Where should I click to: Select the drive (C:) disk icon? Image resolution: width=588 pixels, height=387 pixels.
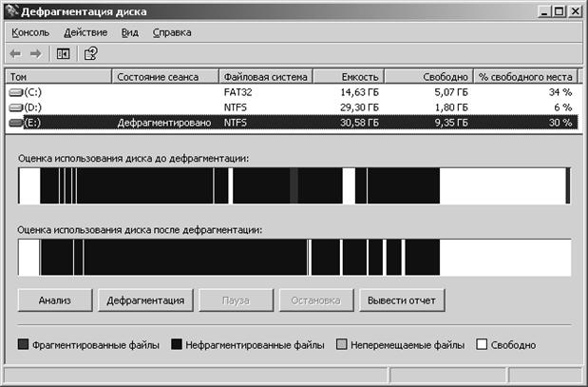pyautogui.click(x=16, y=92)
